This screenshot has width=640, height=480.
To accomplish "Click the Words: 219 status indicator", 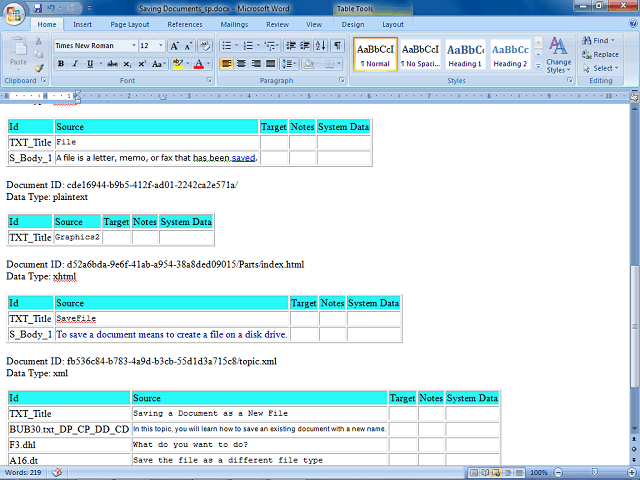I will point(23,473).
